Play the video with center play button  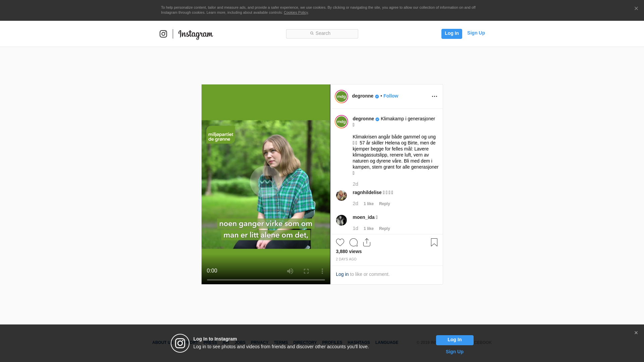[266, 182]
